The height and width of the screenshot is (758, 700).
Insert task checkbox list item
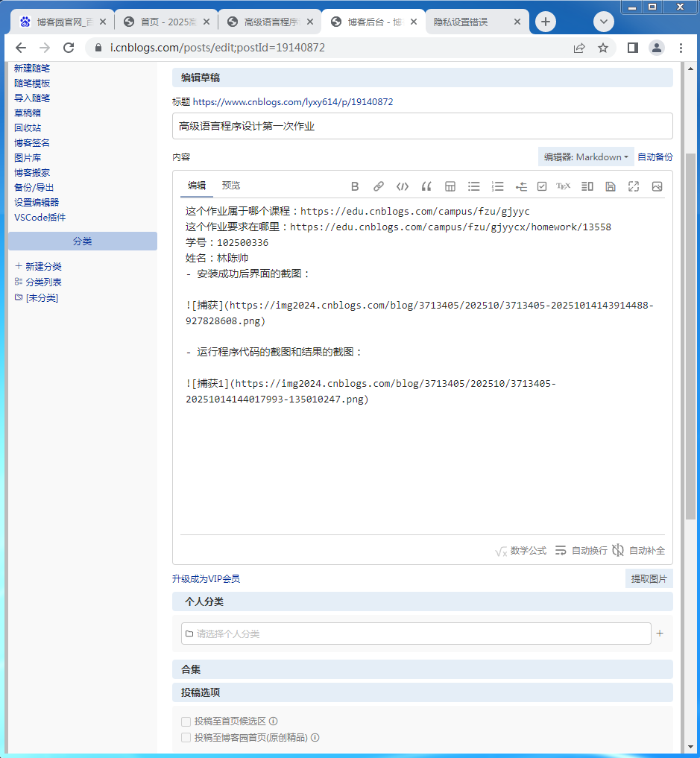coord(542,186)
